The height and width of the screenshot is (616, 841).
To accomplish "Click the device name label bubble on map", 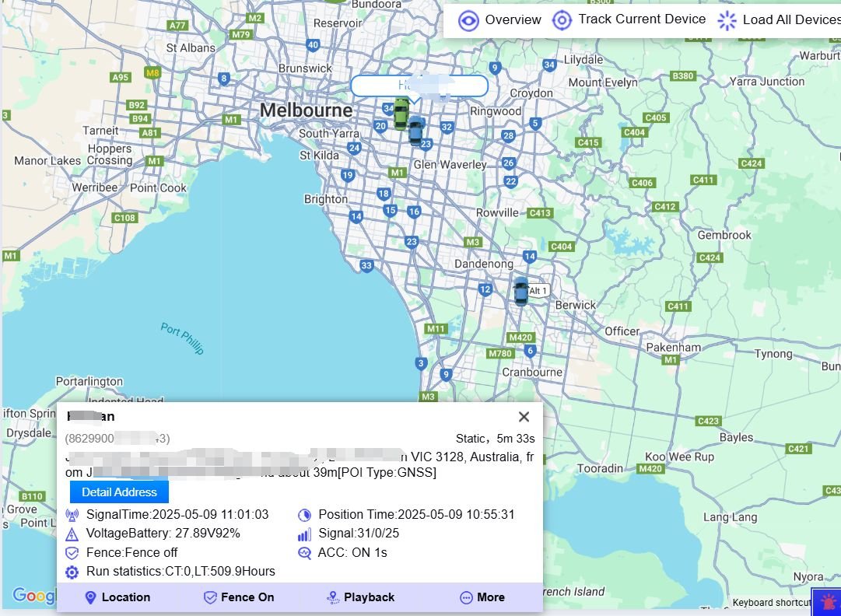I will (x=419, y=86).
